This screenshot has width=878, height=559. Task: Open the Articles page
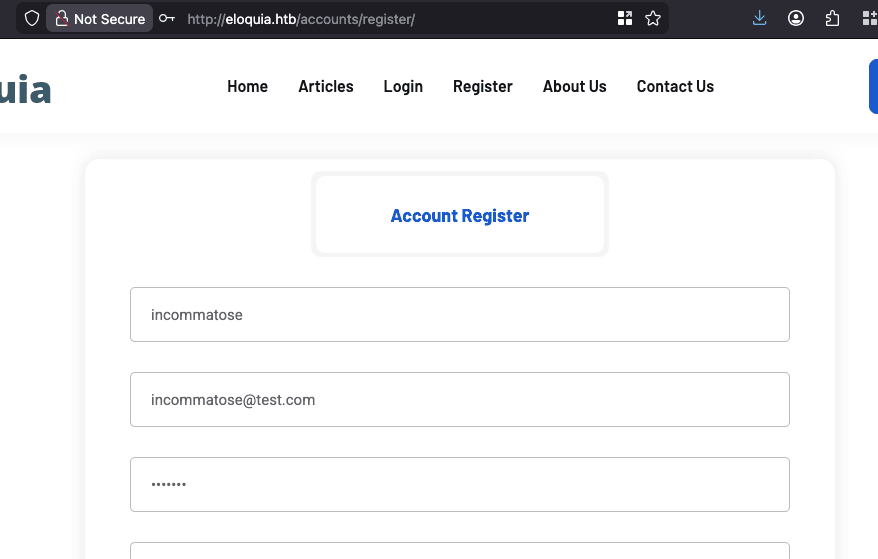point(326,86)
